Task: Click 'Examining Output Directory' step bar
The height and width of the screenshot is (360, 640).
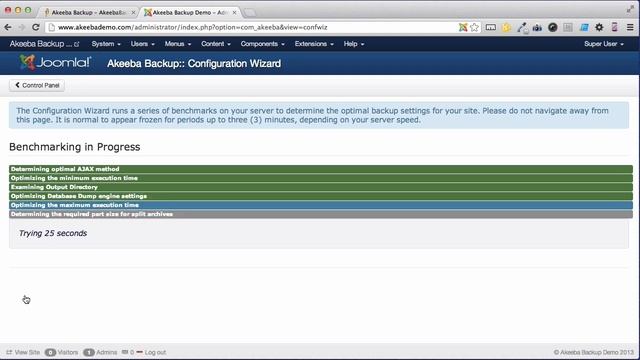Action: click(321, 187)
